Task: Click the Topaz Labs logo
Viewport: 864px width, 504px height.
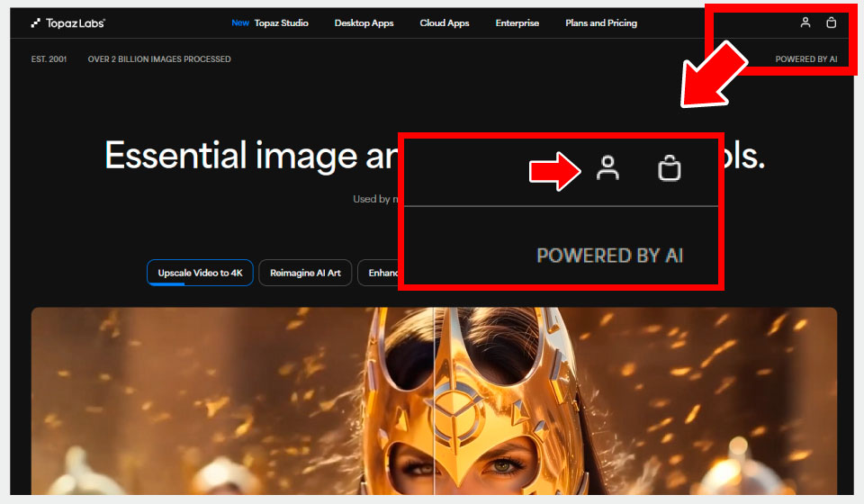Action: (67, 23)
